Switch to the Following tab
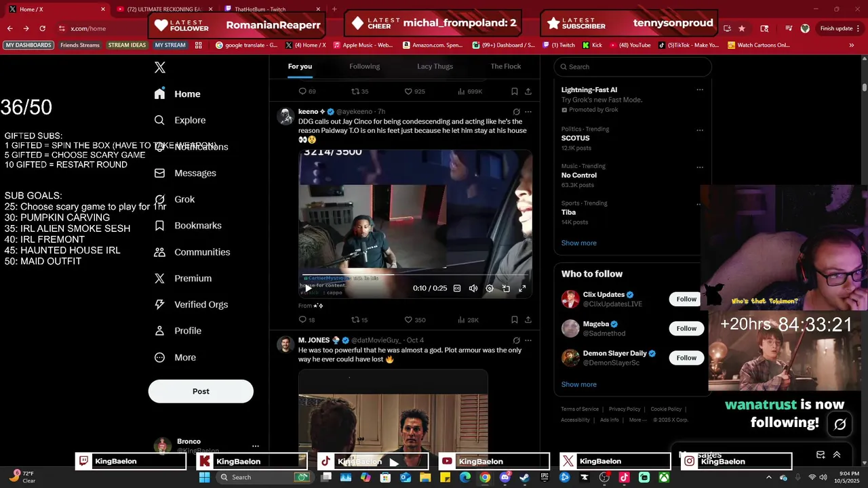868x488 pixels. click(x=365, y=66)
